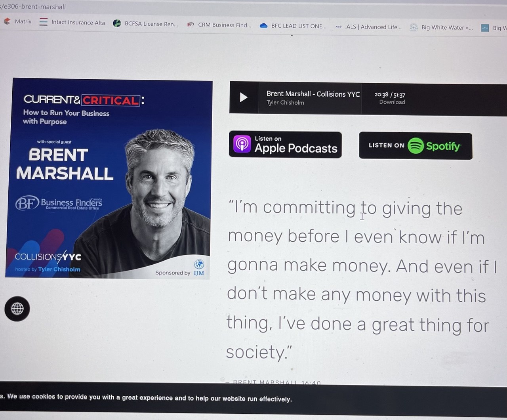Click the Intact Insurance bookmark favicon

pyautogui.click(x=43, y=22)
